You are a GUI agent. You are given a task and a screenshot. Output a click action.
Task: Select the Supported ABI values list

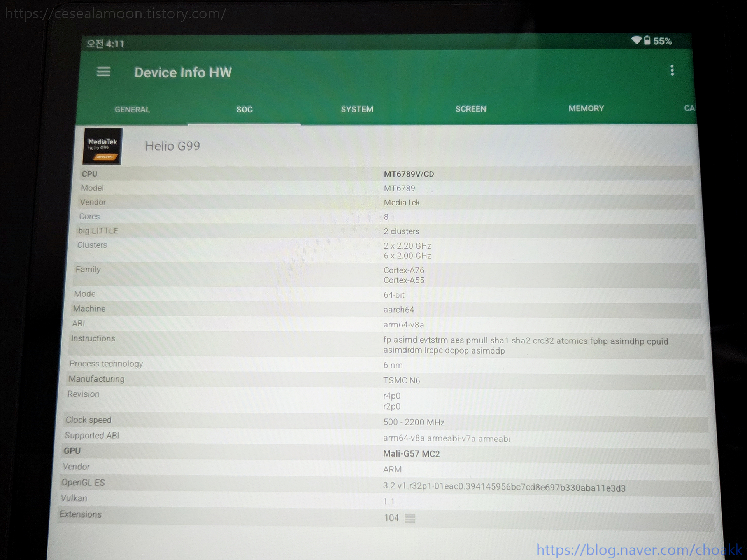coord(447,439)
